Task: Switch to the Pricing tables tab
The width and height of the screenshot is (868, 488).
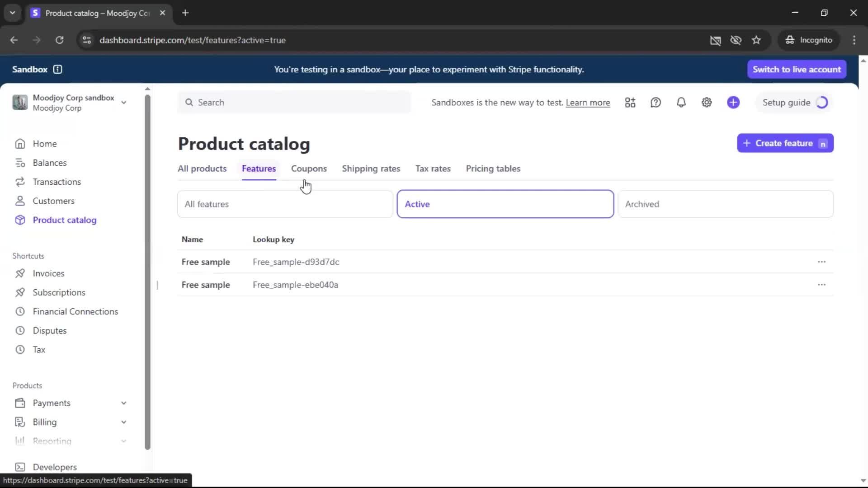Action: point(493,169)
